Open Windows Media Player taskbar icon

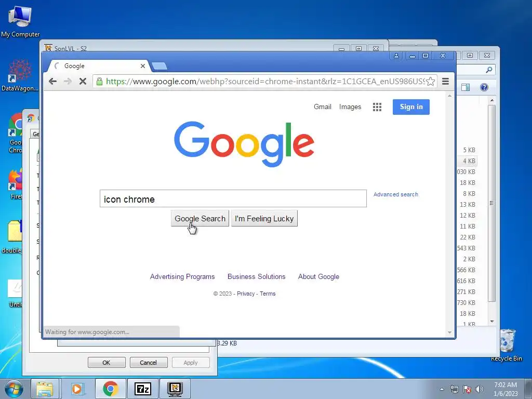[77, 389]
